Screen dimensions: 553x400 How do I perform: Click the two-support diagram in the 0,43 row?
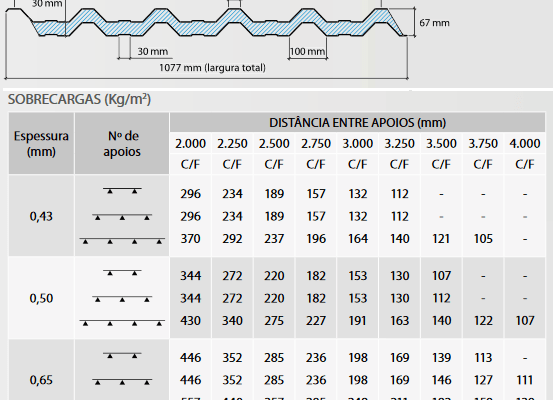coord(122,190)
